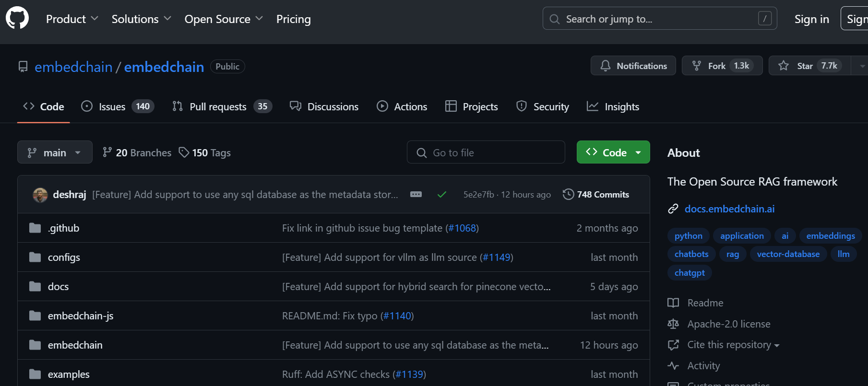Screen dimensions: 868x386
Task: Open the Apache-2.0 license link
Action: pyautogui.click(x=729, y=324)
